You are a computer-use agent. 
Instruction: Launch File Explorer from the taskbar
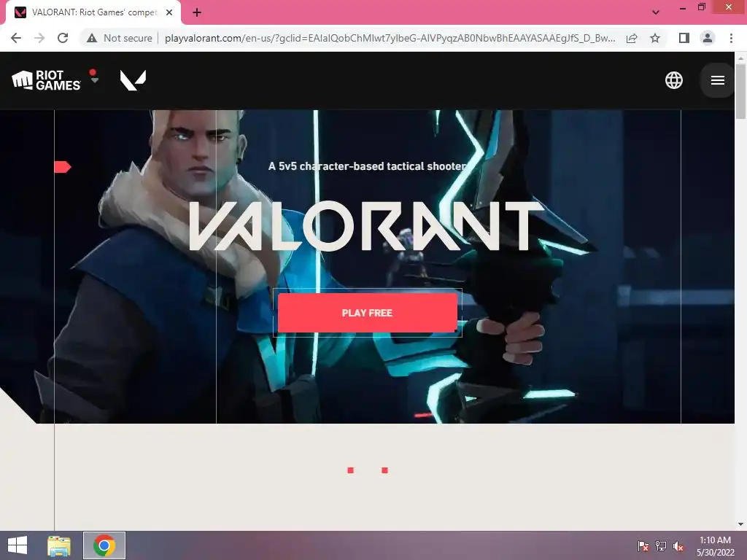(x=59, y=545)
